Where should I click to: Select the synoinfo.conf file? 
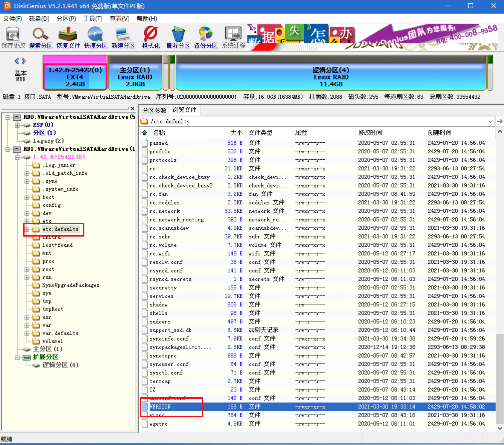(x=169, y=339)
